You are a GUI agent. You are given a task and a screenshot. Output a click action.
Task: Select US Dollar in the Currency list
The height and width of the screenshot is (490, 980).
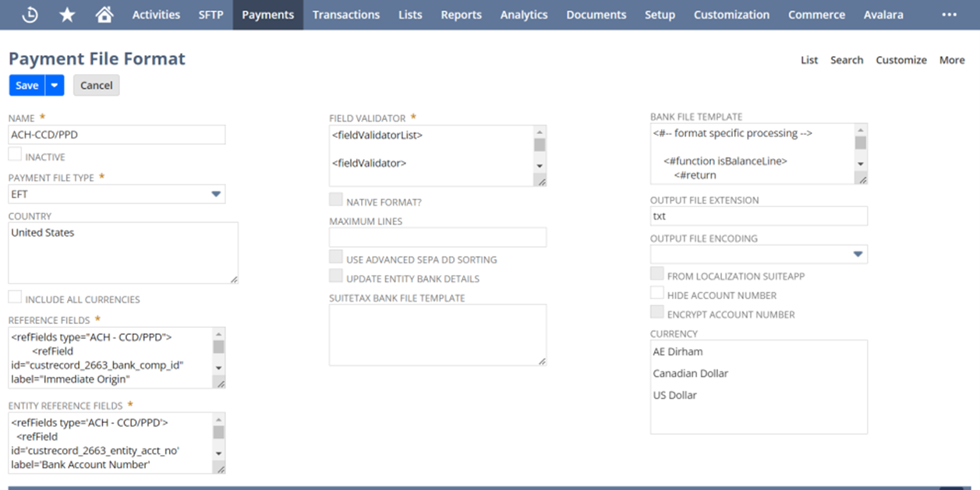point(675,395)
